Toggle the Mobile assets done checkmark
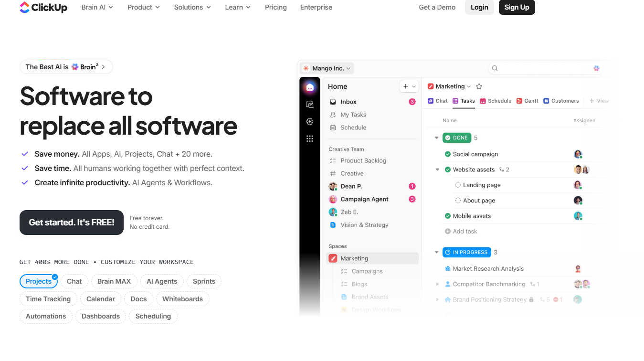Viewport: 644px width, 361px height. click(447, 216)
